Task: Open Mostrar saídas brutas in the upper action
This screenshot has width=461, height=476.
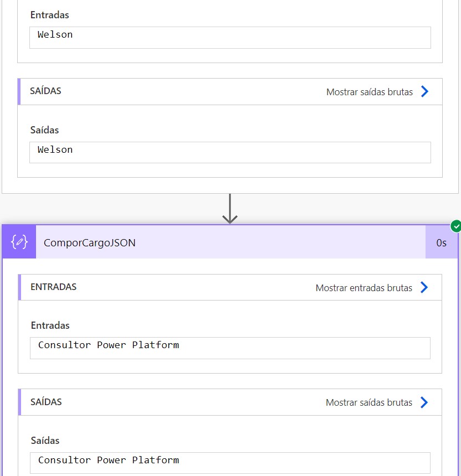Action: [369, 92]
